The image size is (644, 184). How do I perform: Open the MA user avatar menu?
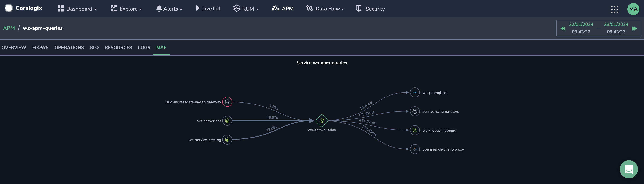[x=633, y=9]
